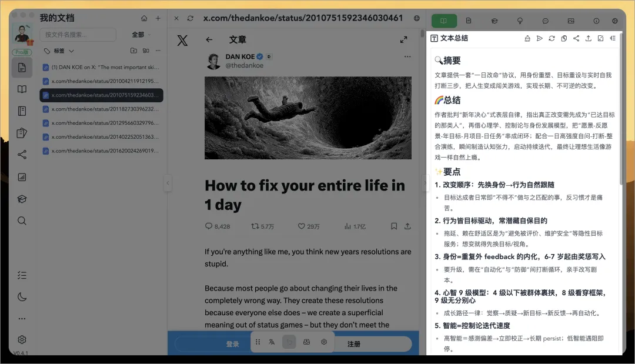This screenshot has width=635, height=364.
Task: Share the summary via share icon
Action: [576, 38]
